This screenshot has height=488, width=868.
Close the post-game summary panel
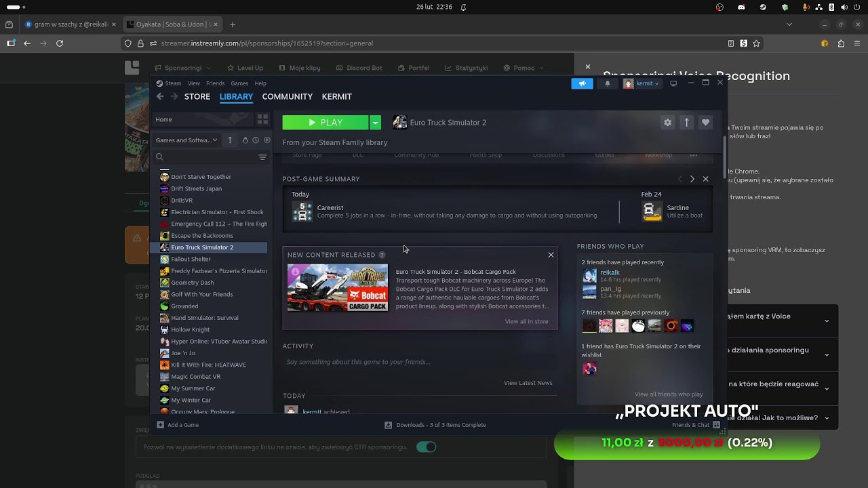[705, 179]
